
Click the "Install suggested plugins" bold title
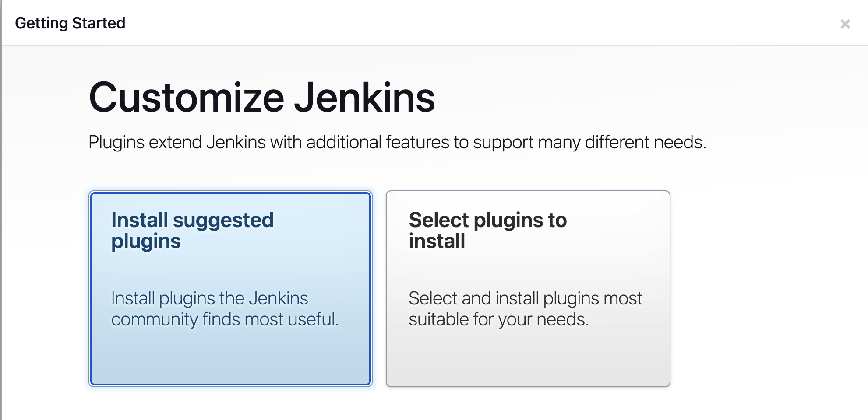coord(192,230)
